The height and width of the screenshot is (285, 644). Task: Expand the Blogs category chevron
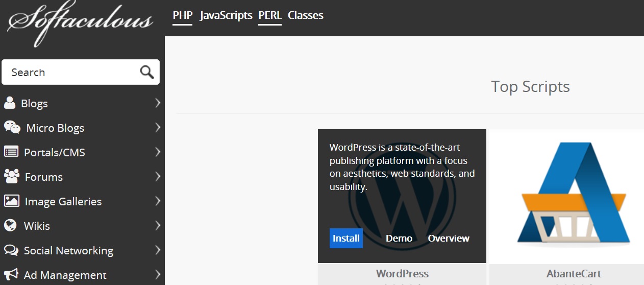pos(158,103)
